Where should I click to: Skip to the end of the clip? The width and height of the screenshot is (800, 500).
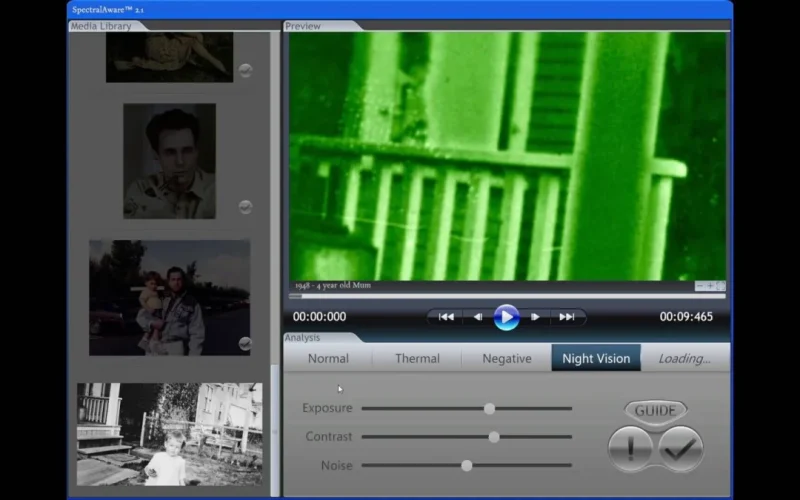[x=567, y=317]
